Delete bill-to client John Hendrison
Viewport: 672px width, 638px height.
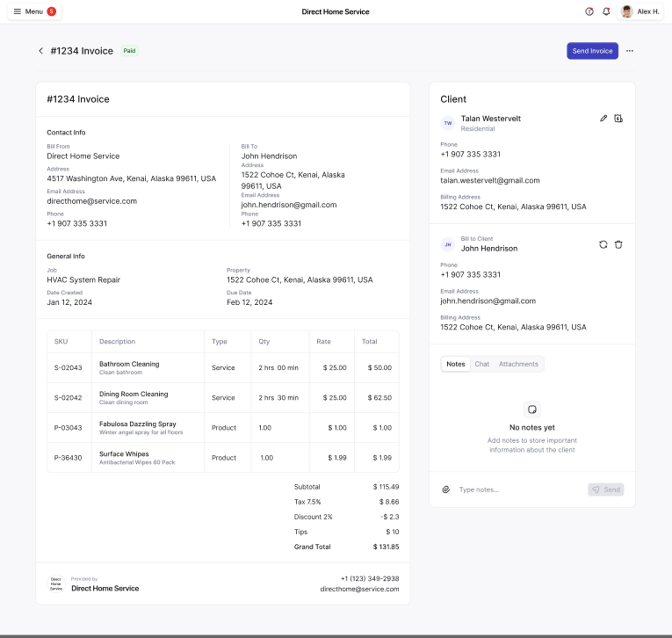618,244
